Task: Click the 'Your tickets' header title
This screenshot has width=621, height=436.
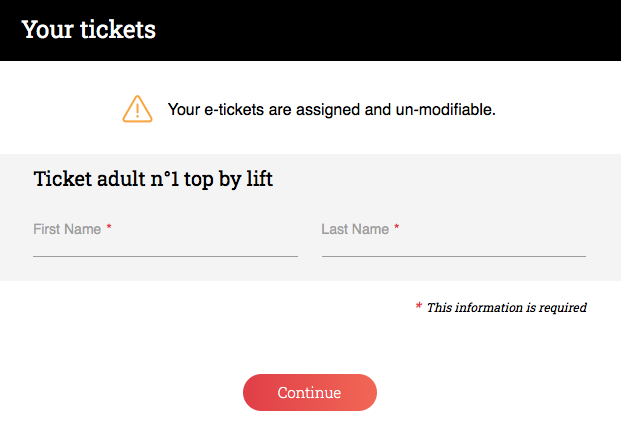Action: 89,30
